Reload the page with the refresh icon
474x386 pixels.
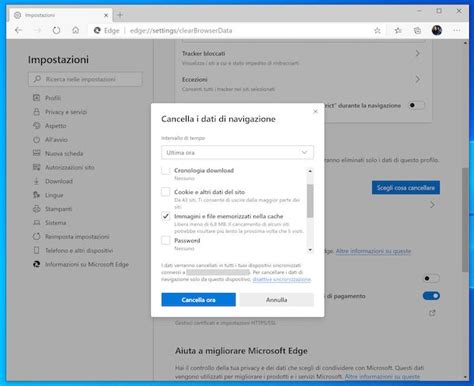pos(56,30)
